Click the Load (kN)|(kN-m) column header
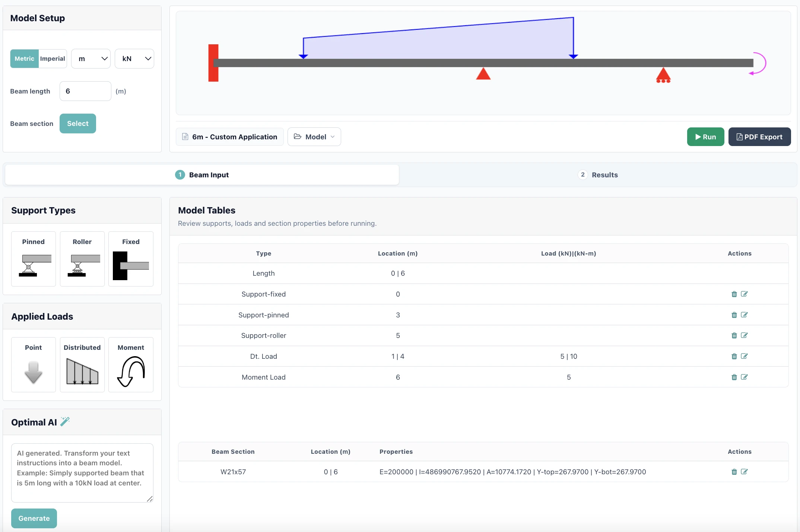800x532 pixels. click(x=569, y=253)
